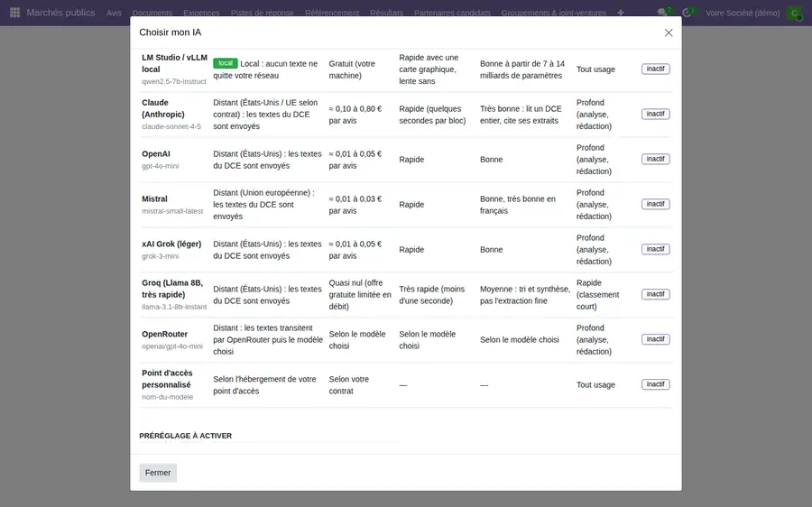This screenshot has width=812, height=507.
Task: Click the plus icon in the navbar
Action: 621,13
